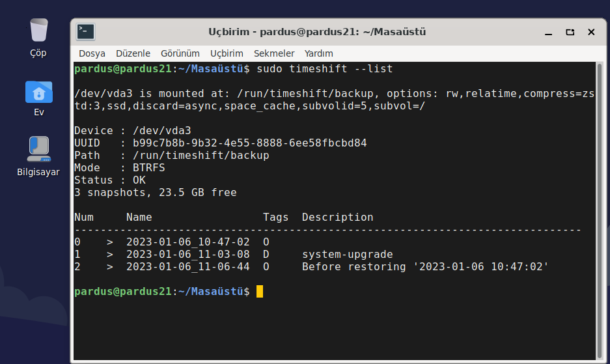The width and height of the screenshot is (610, 364).
Task: Minimize the Uçbirim terminal window
Action: (x=549, y=33)
